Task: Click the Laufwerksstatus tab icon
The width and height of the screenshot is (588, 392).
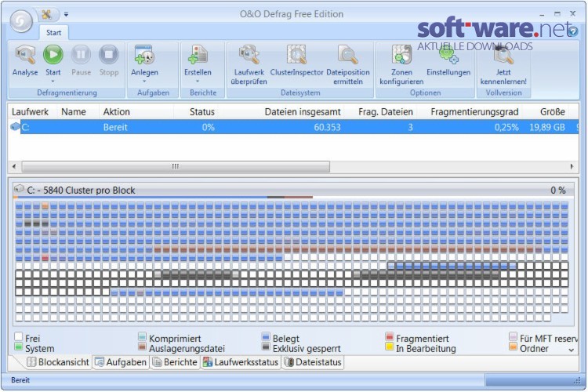Action: click(208, 362)
